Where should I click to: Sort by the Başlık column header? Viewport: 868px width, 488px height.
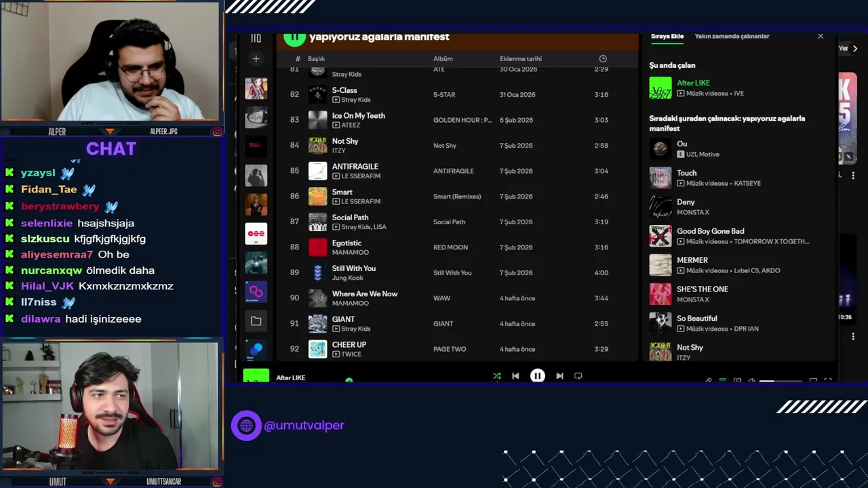point(316,59)
